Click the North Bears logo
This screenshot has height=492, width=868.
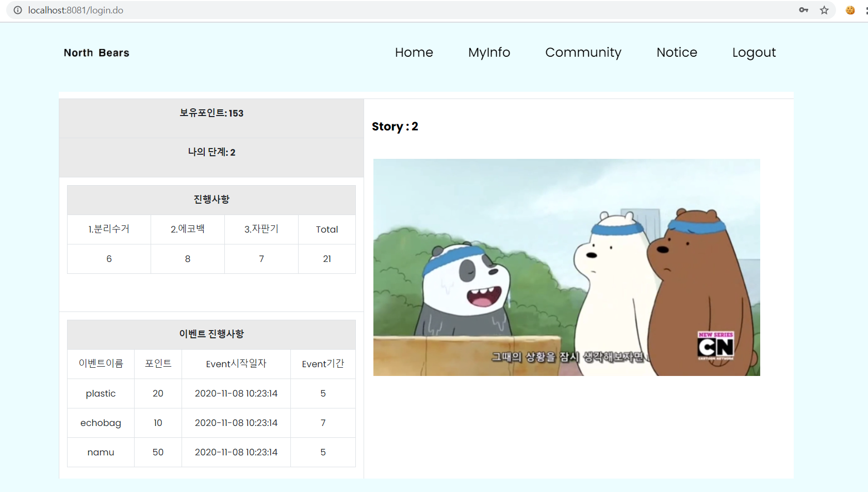click(96, 53)
